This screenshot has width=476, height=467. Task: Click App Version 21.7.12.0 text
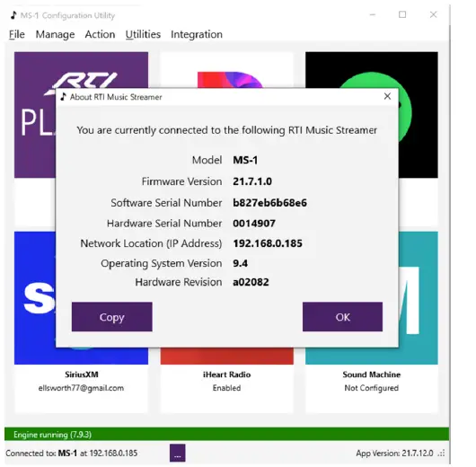click(x=394, y=454)
